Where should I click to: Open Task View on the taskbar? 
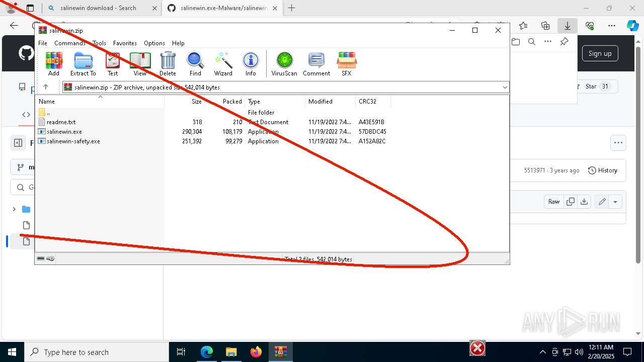[182, 352]
